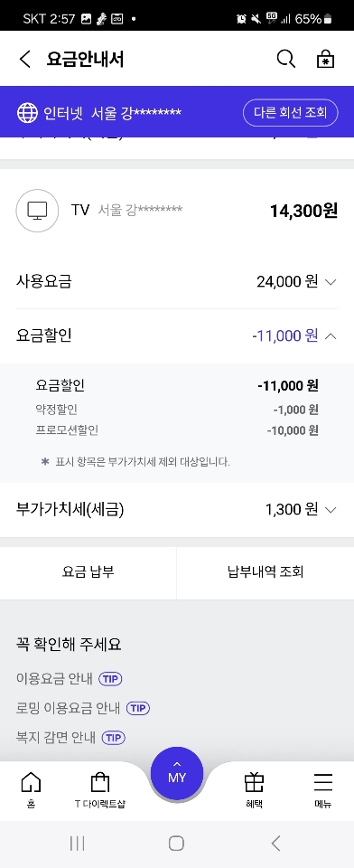
Task: Tap the globe icon next to 인터넷
Action: coord(27,113)
